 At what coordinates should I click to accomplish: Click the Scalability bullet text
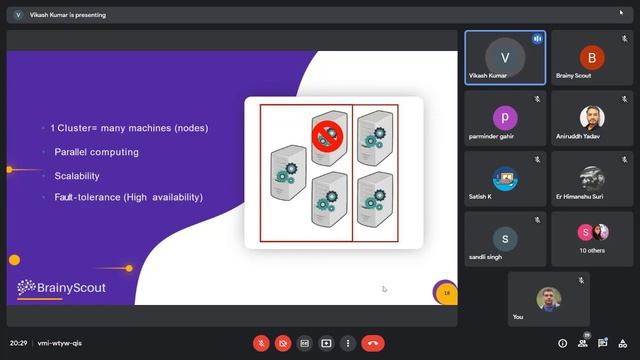pyautogui.click(x=77, y=176)
